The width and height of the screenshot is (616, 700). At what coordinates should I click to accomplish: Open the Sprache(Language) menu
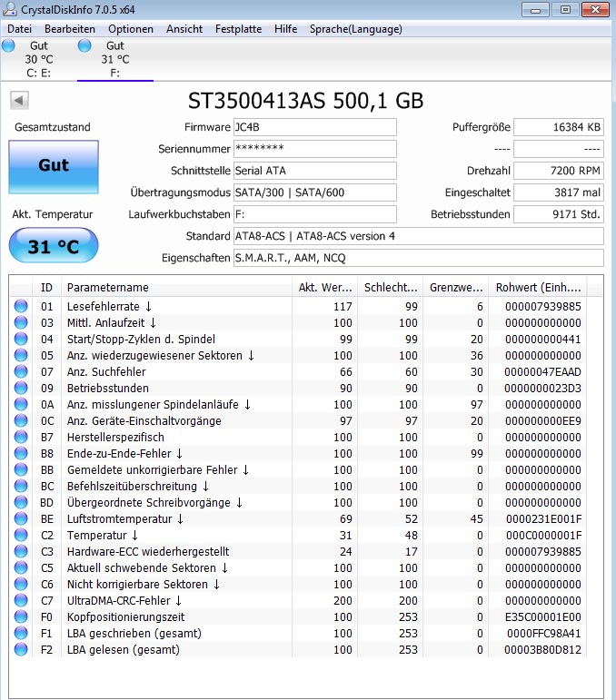(355, 29)
